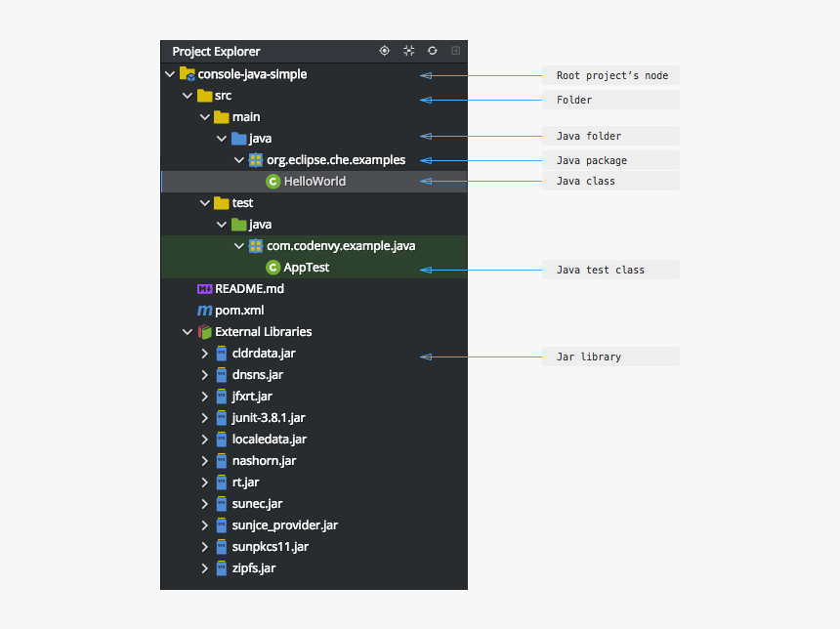The image size is (840, 629).
Task: Refresh the project explorer tree
Action: [433, 51]
